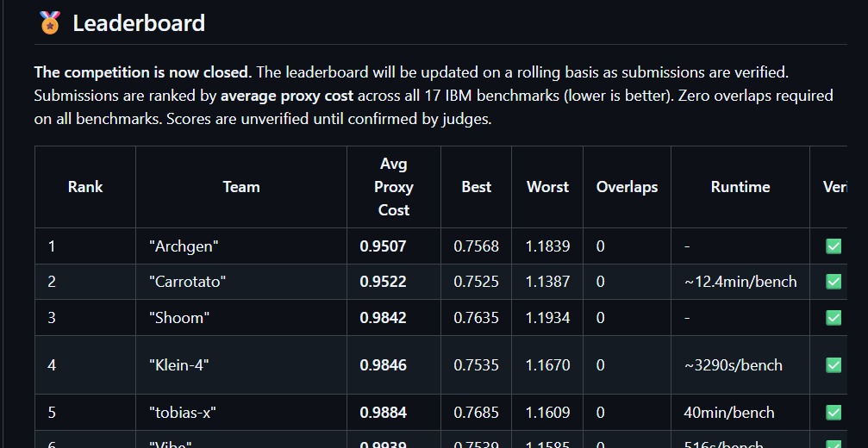The height and width of the screenshot is (448, 868).
Task: Select the Worst column header
Action: pyautogui.click(x=547, y=187)
